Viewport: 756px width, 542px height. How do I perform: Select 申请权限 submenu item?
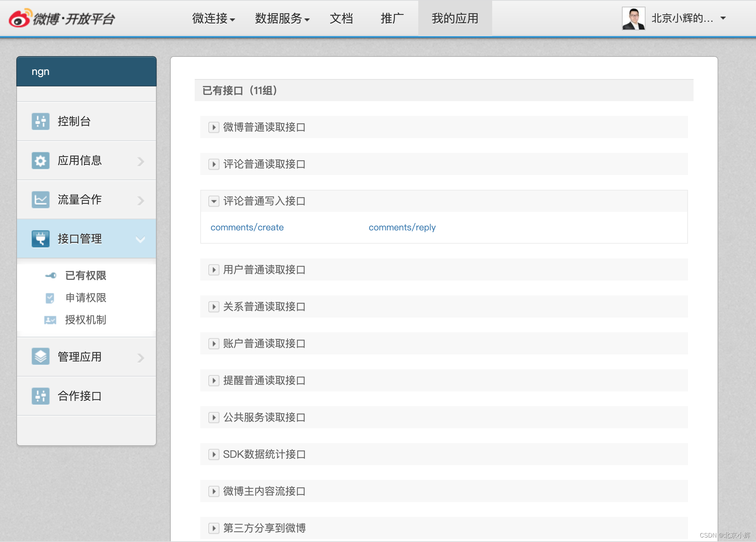(x=86, y=298)
